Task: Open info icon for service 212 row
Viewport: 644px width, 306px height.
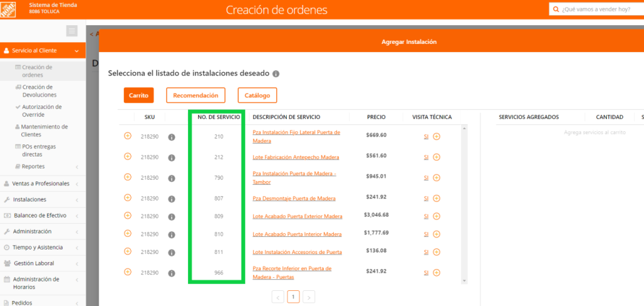Action: pyautogui.click(x=172, y=158)
